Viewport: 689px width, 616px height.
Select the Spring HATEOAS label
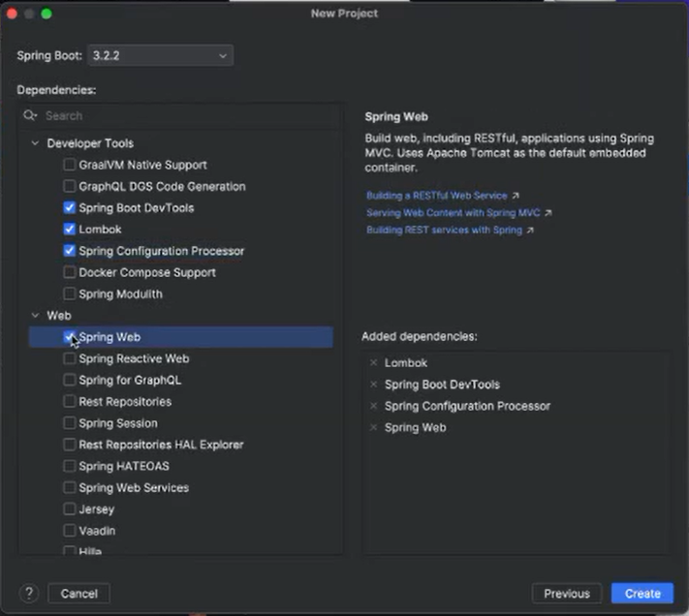click(124, 466)
